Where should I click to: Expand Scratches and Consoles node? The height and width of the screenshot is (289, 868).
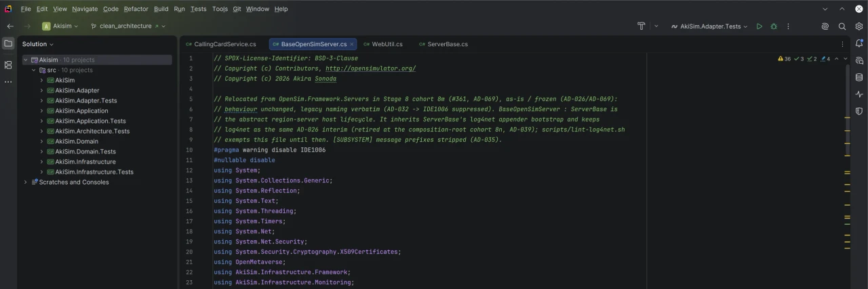(26, 182)
